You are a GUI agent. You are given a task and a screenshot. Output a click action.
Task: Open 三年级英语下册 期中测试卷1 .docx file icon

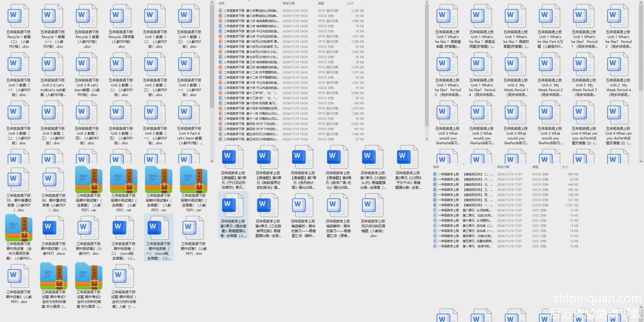coord(53,227)
